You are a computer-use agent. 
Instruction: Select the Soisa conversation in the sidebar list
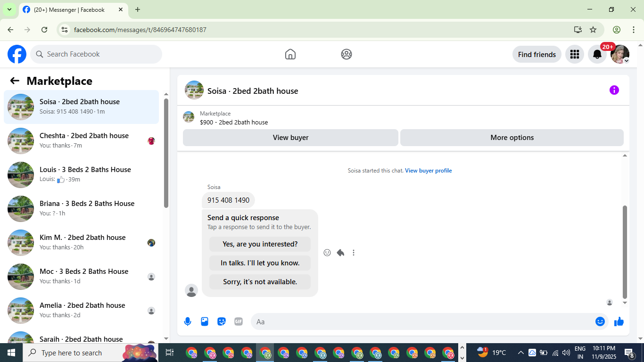point(81,107)
